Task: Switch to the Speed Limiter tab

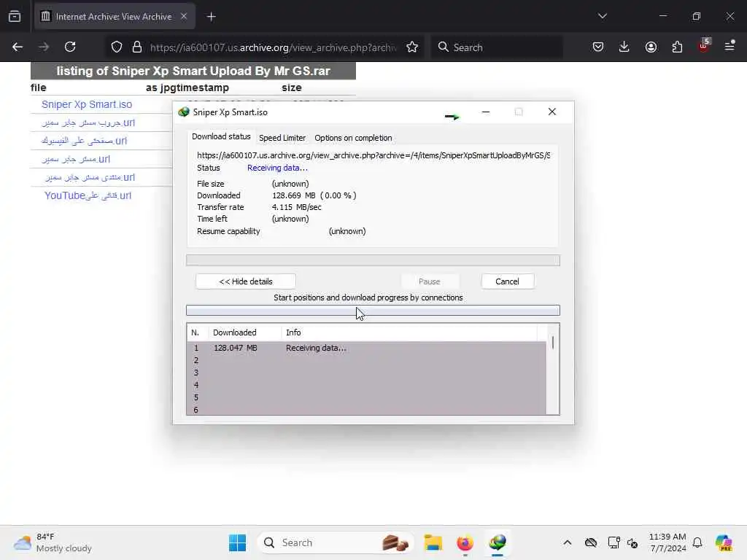Action: point(282,138)
